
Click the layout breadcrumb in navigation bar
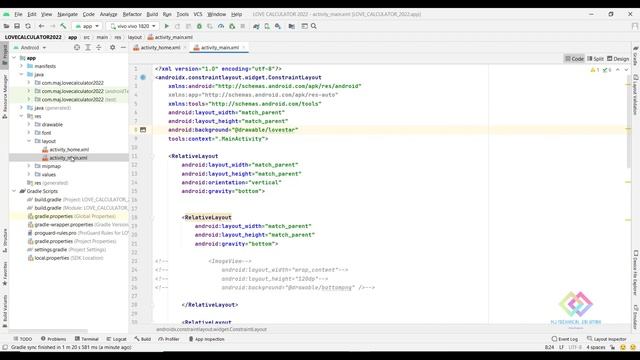pos(135,37)
